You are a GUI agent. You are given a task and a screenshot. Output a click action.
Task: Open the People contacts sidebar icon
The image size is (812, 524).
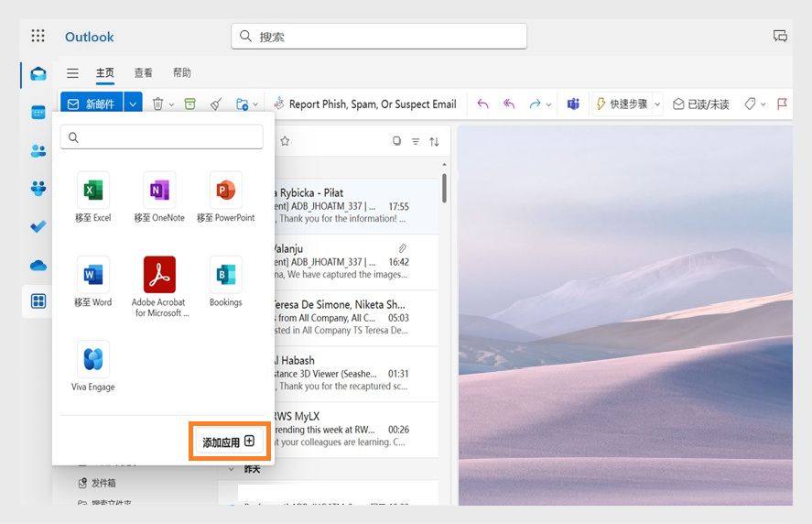click(x=38, y=151)
